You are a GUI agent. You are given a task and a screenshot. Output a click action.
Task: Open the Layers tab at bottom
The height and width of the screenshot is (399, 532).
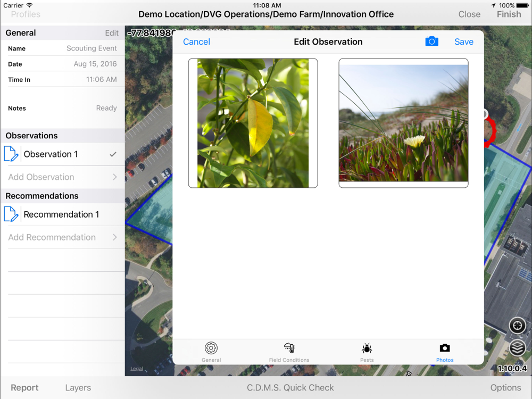(78, 387)
